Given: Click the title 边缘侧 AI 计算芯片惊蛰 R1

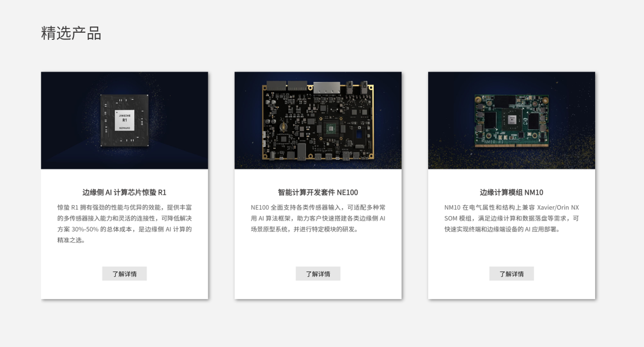Looking at the screenshot, I should (x=124, y=192).
